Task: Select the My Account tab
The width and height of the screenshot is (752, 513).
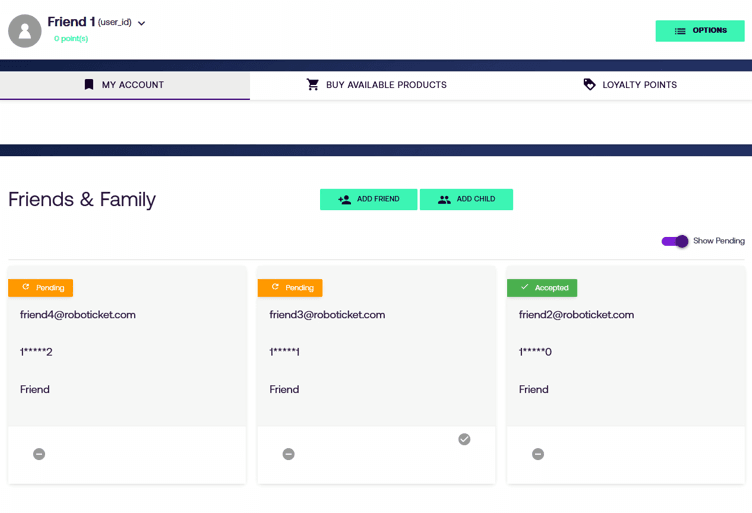Action: 124,85
